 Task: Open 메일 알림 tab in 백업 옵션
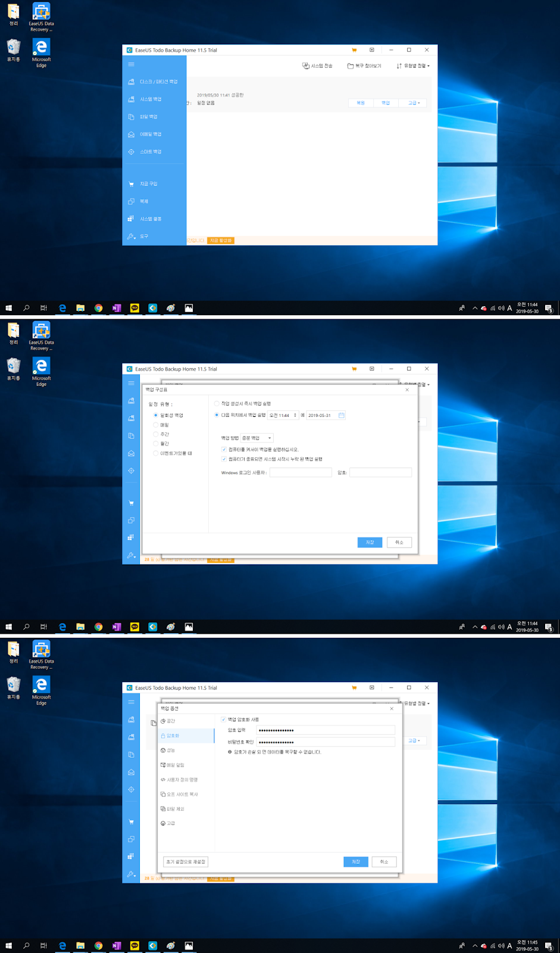coord(186,765)
